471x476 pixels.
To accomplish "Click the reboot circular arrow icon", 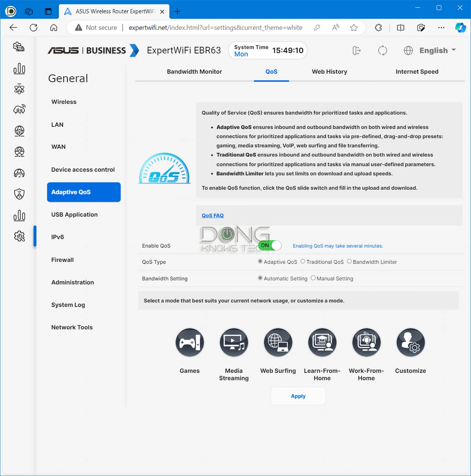I will (382, 50).
